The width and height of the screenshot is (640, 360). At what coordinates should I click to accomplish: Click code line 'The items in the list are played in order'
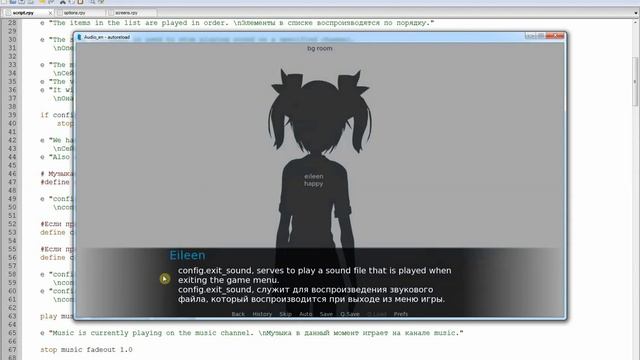pyautogui.click(x=237, y=23)
